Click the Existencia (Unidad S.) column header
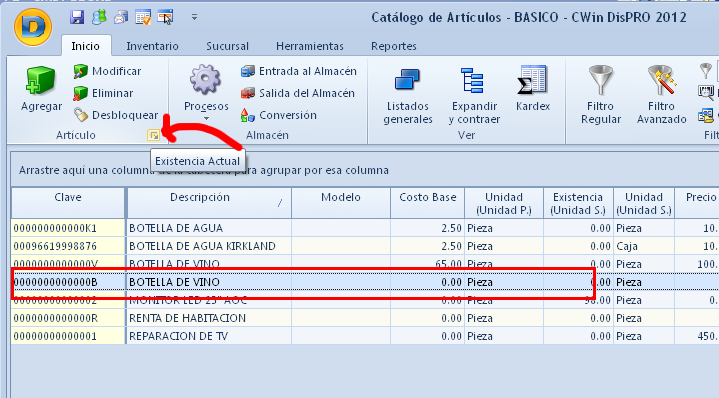719x398 pixels. coord(578,203)
